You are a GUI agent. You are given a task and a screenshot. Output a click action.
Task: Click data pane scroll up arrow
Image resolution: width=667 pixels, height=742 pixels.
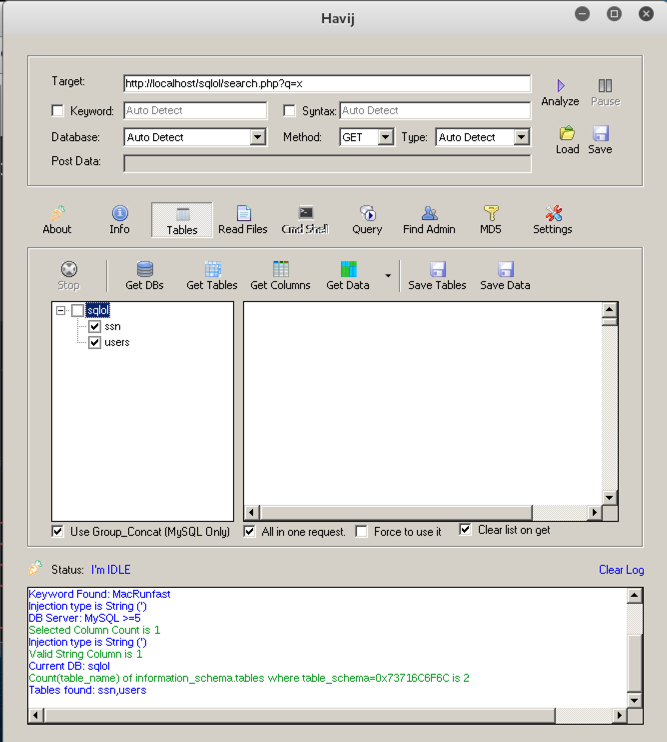point(609,310)
